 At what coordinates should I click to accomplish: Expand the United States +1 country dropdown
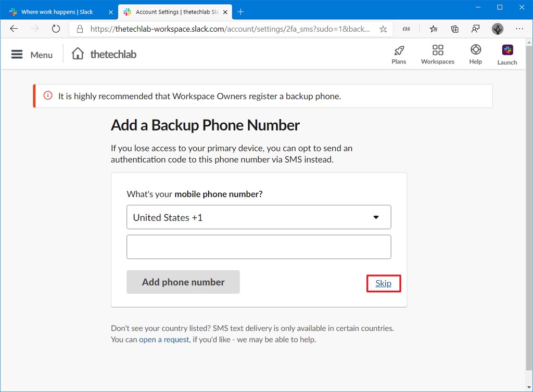259,217
